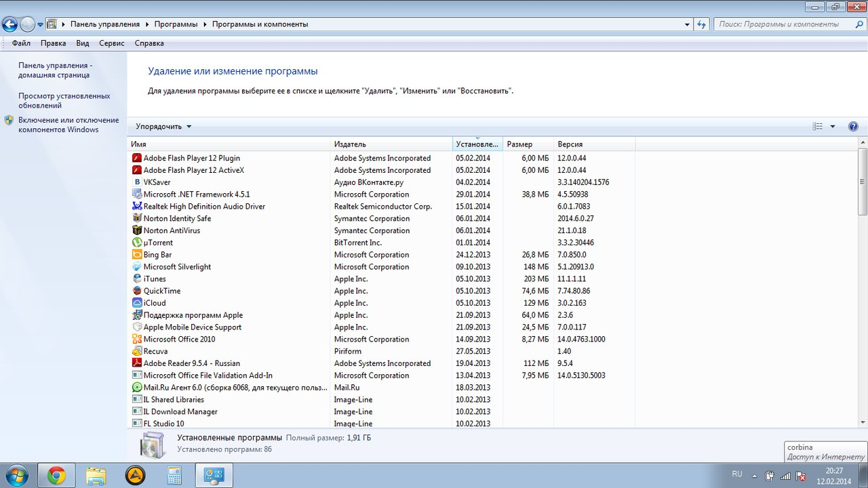The width and height of the screenshot is (868, 488).
Task: Open Google Chrome from the taskbar
Action: click(x=56, y=476)
